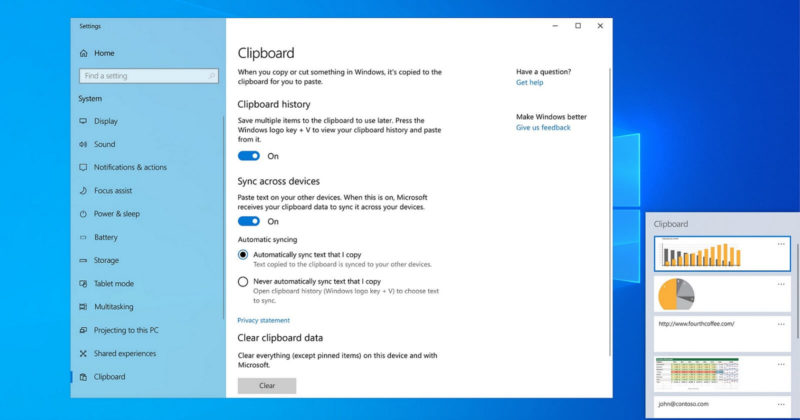Open Focus assist moon icon
The height and width of the screenshot is (420, 800).
pos(83,191)
